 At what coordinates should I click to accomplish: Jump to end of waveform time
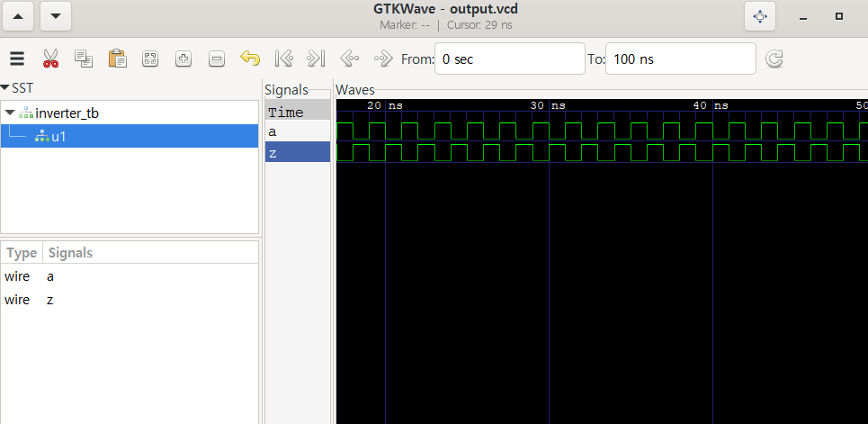(316, 59)
